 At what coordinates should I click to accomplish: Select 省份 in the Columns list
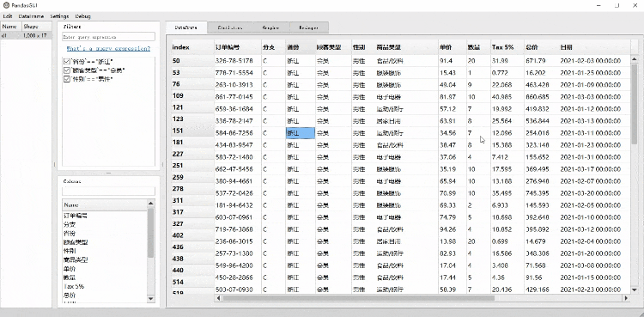point(70,233)
